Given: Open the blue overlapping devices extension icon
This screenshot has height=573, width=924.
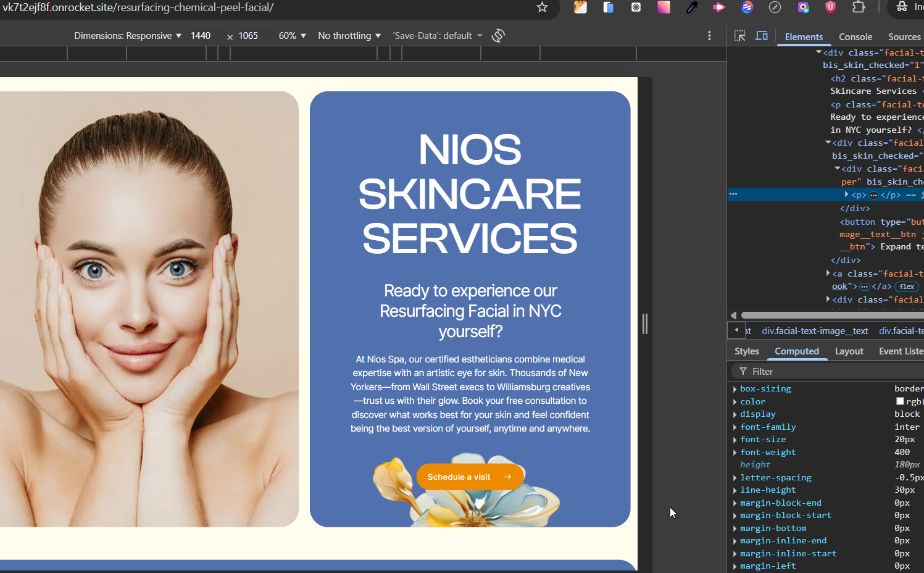Looking at the screenshot, I should coord(608,7).
